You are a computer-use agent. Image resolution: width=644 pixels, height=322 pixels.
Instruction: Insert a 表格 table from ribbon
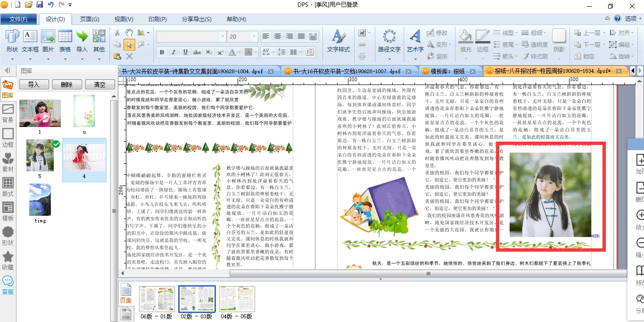tap(65, 41)
